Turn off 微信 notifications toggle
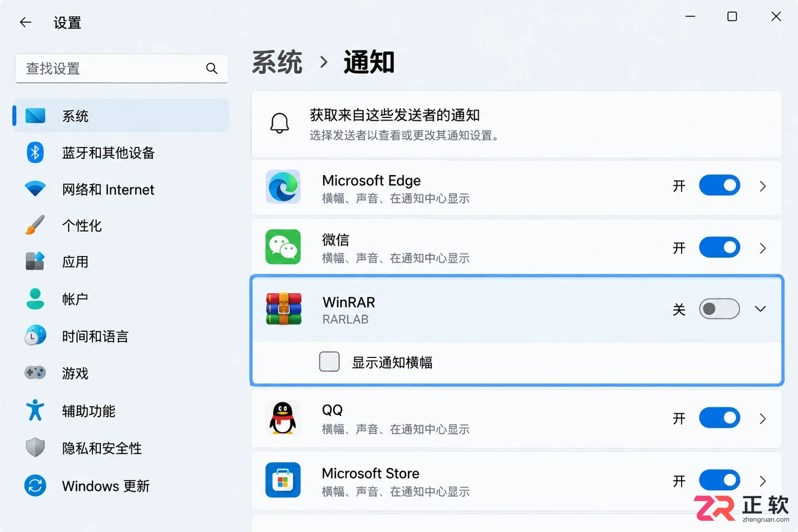This screenshot has width=798, height=532. coord(719,247)
